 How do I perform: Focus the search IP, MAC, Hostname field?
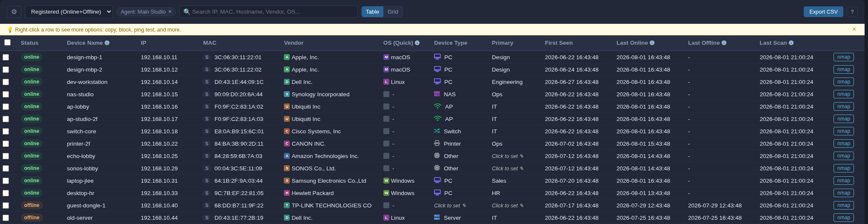pos(268,11)
